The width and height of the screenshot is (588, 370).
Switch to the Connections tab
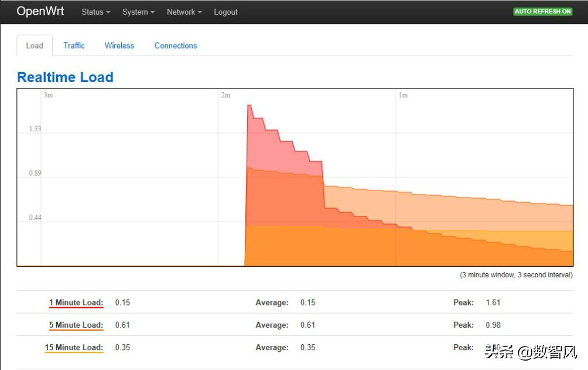click(x=176, y=46)
